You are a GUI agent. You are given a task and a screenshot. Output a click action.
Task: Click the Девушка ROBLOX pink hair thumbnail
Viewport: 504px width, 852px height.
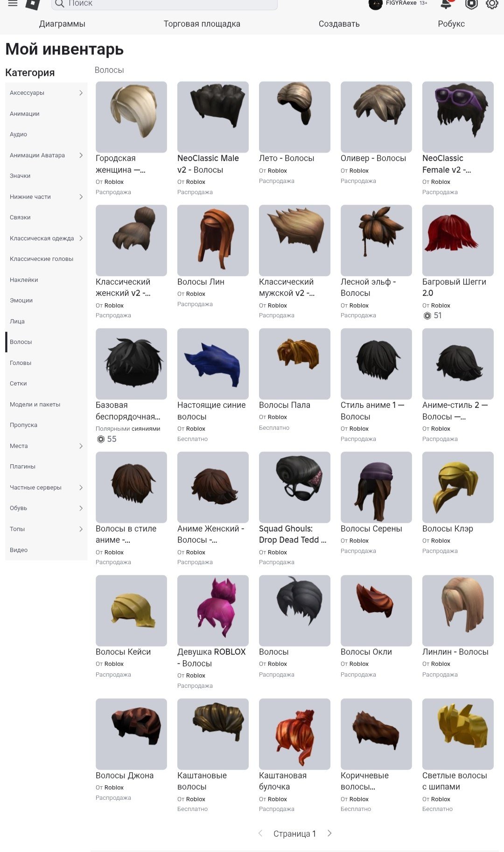click(x=213, y=610)
